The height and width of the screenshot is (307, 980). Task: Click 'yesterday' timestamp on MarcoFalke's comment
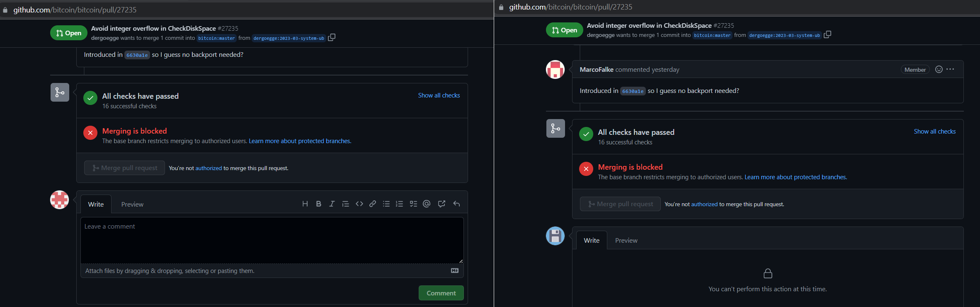click(665, 69)
